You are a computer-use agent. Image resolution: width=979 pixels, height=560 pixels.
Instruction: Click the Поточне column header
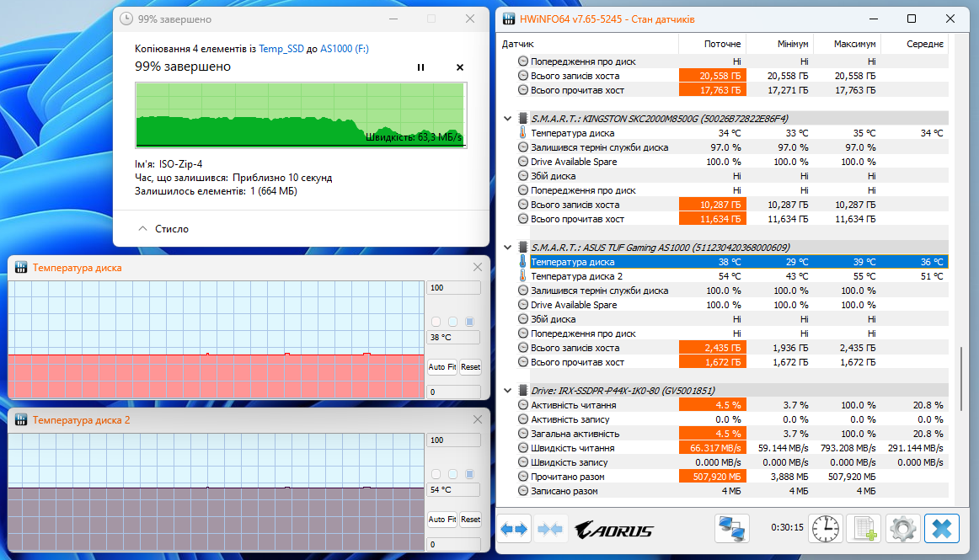pos(713,44)
